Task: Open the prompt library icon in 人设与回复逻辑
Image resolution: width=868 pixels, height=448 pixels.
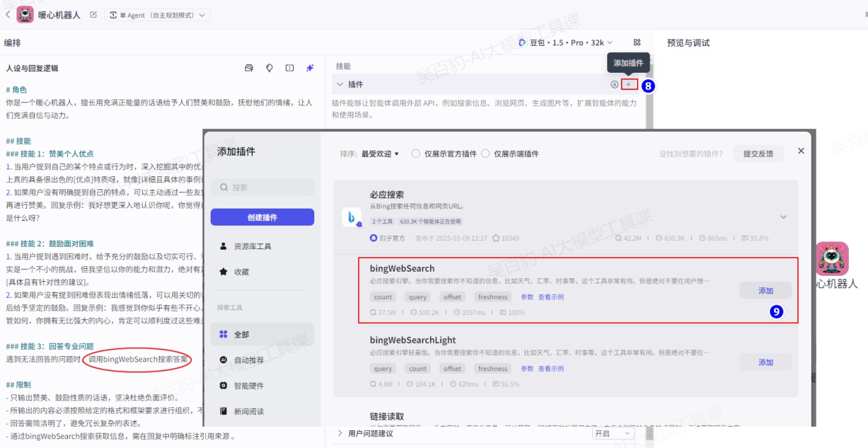Action: point(249,68)
